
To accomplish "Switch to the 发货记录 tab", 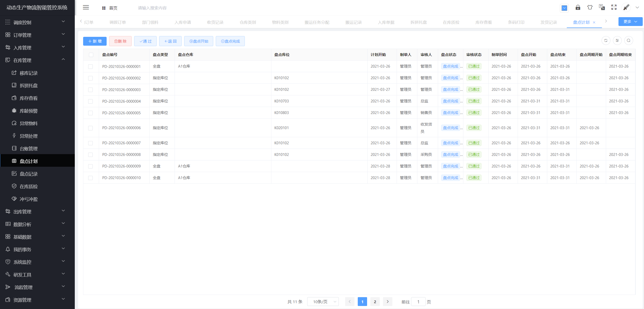I will click(x=549, y=22).
